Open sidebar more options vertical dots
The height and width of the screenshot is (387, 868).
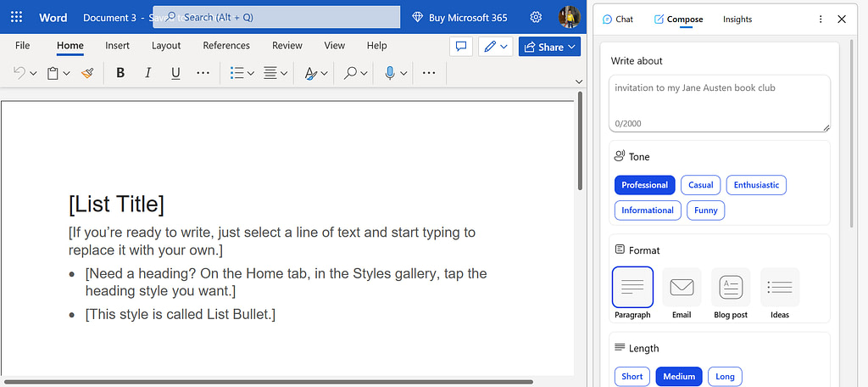(x=821, y=19)
